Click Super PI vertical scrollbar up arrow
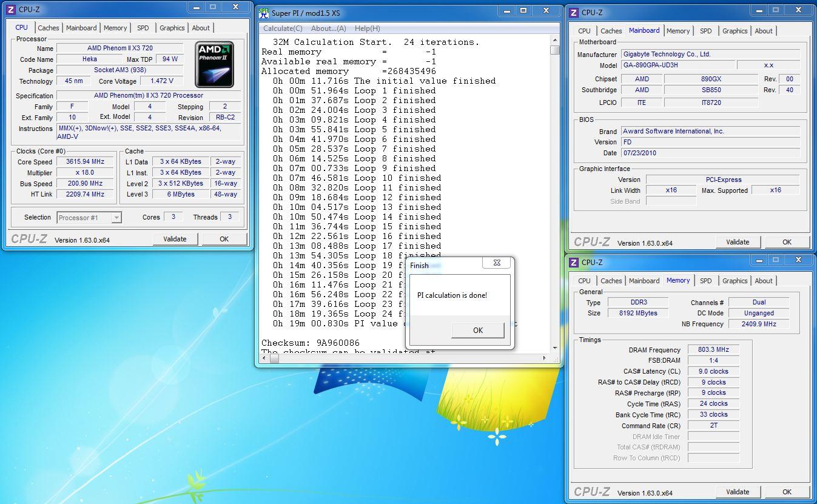Image resolution: width=817 pixels, height=504 pixels. 555,39
